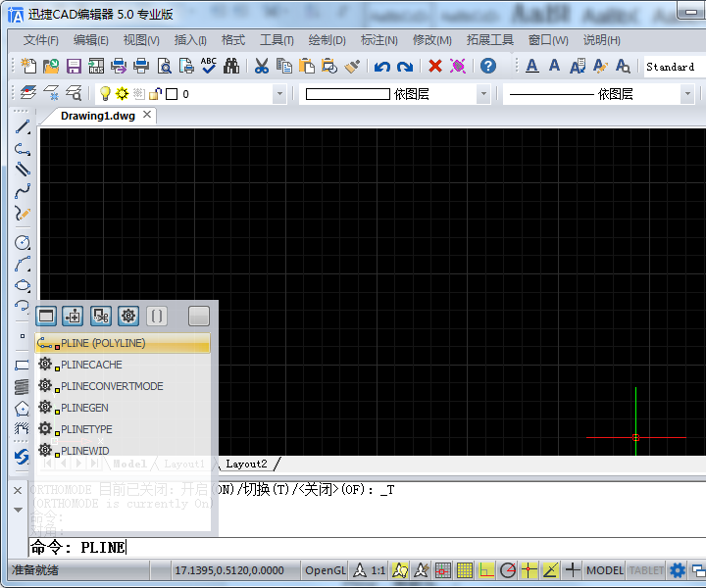Click the color preview box beside 依图层
706x588 pixels.
(347, 94)
